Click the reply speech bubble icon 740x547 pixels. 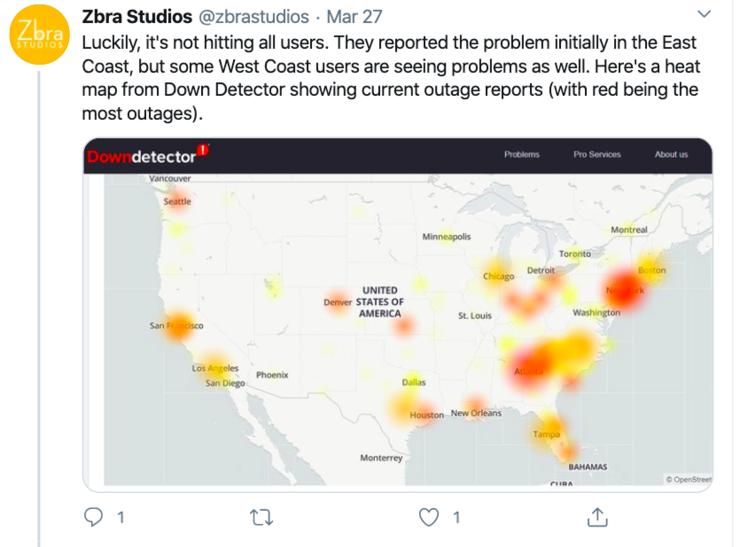coord(92,517)
